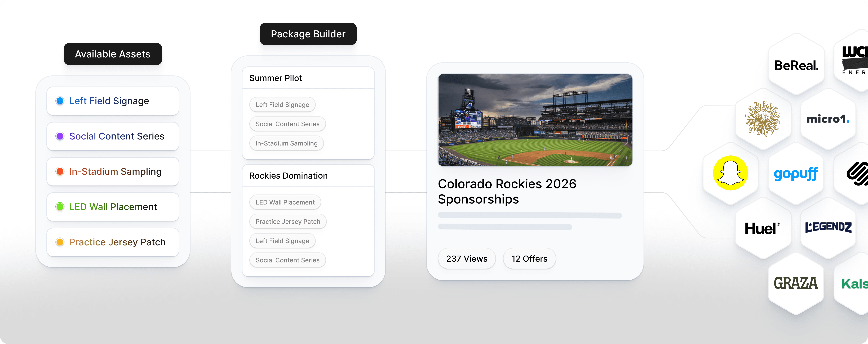868x344 pixels.
Task: Select the Practice Jersey Patch asset
Action: 113,242
